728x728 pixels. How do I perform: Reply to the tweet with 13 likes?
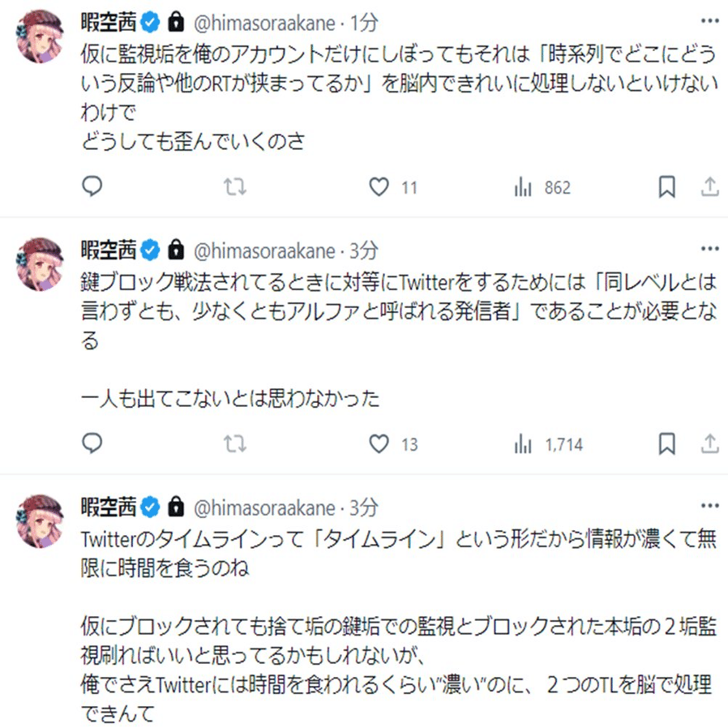point(93,443)
